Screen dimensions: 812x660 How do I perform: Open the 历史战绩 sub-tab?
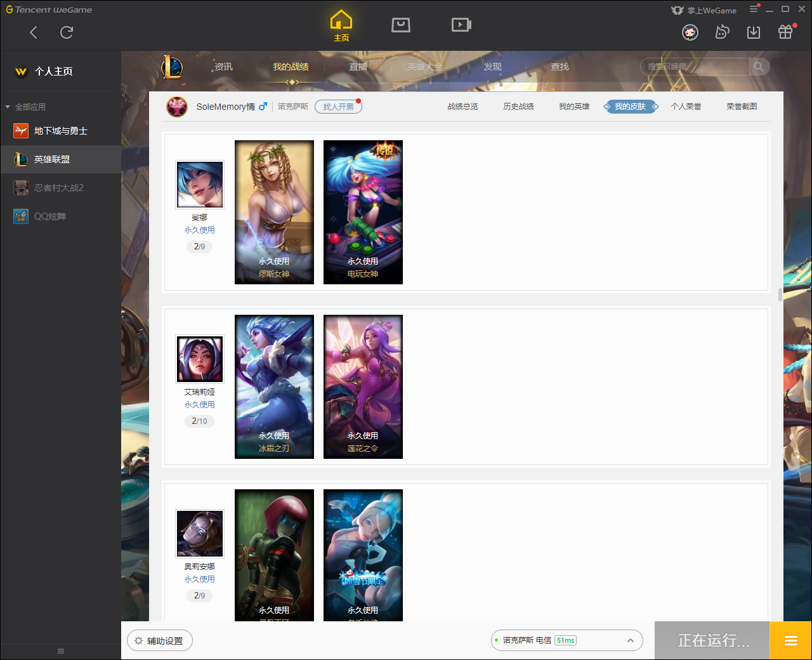click(518, 107)
